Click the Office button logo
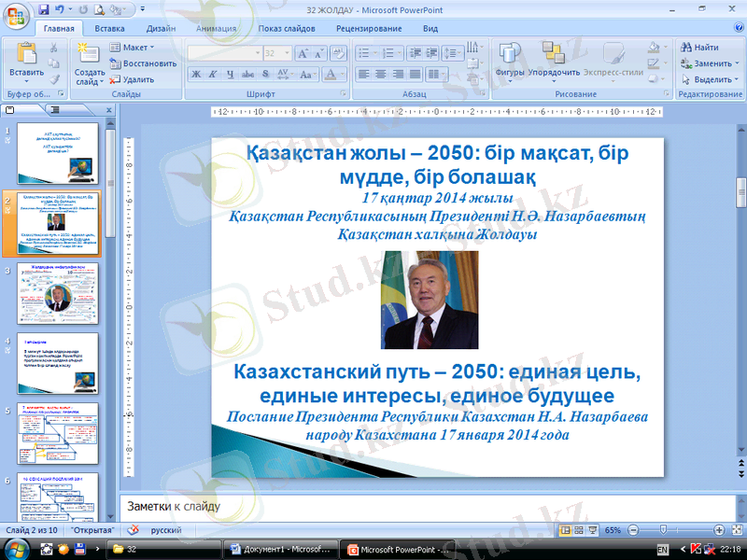747x560 pixels. tap(16, 16)
